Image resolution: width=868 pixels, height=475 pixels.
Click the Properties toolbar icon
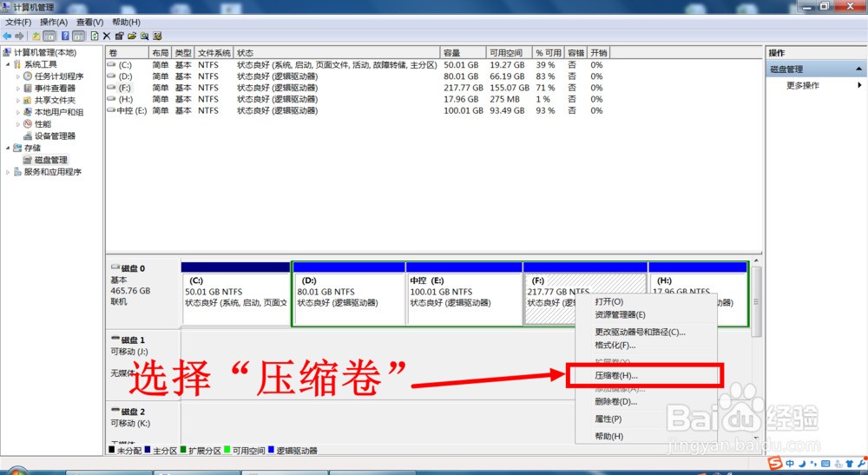tap(120, 36)
